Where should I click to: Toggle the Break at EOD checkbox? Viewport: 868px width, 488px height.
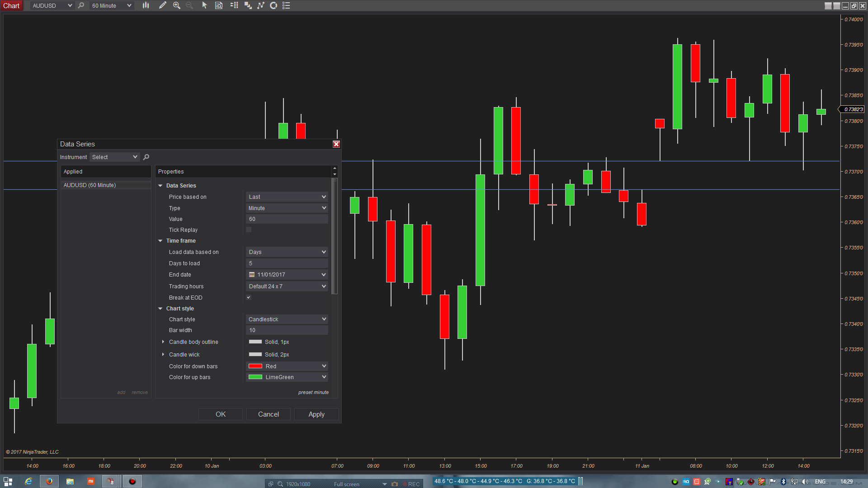pyautogui.click(x=249, y=298)
